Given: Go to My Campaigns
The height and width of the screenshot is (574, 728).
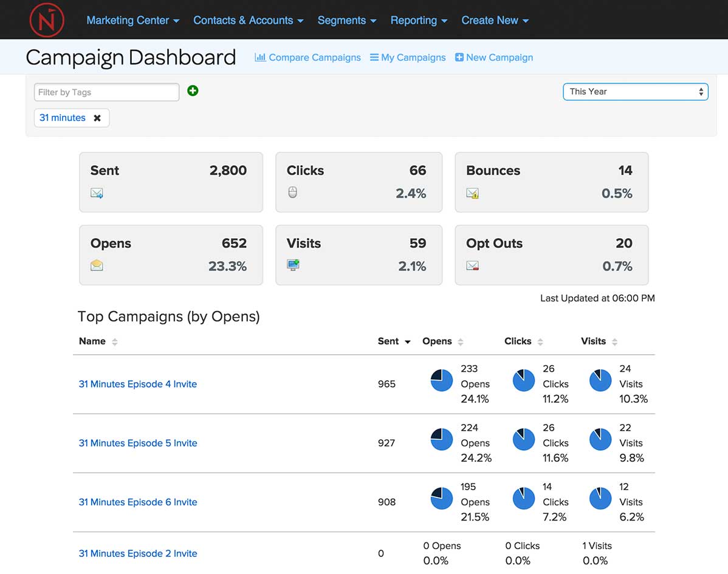Looking at the screenshot, I should click(408, 58).
